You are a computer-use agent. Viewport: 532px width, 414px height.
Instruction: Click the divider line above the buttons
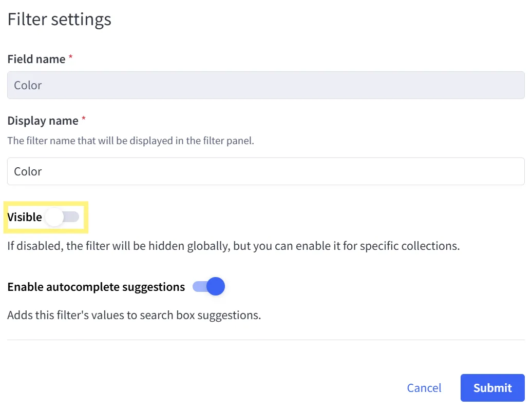coord(265,340)
